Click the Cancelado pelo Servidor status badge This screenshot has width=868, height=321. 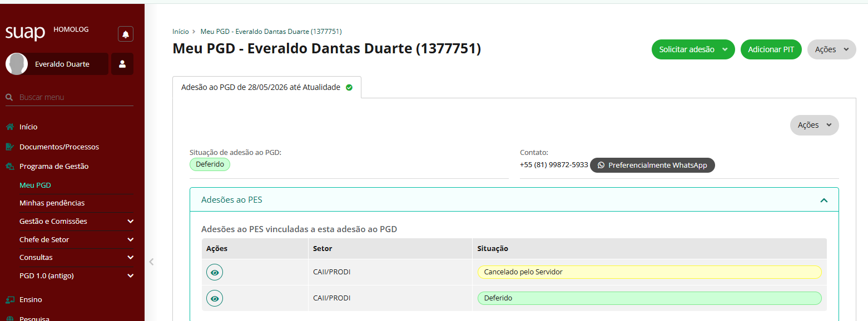click(x=649, y=272)
